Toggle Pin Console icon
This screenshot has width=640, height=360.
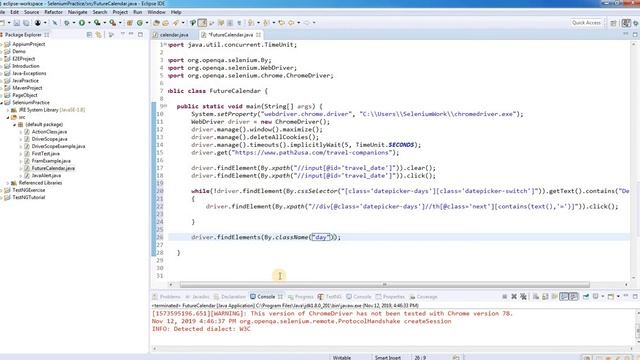point(586,296)
